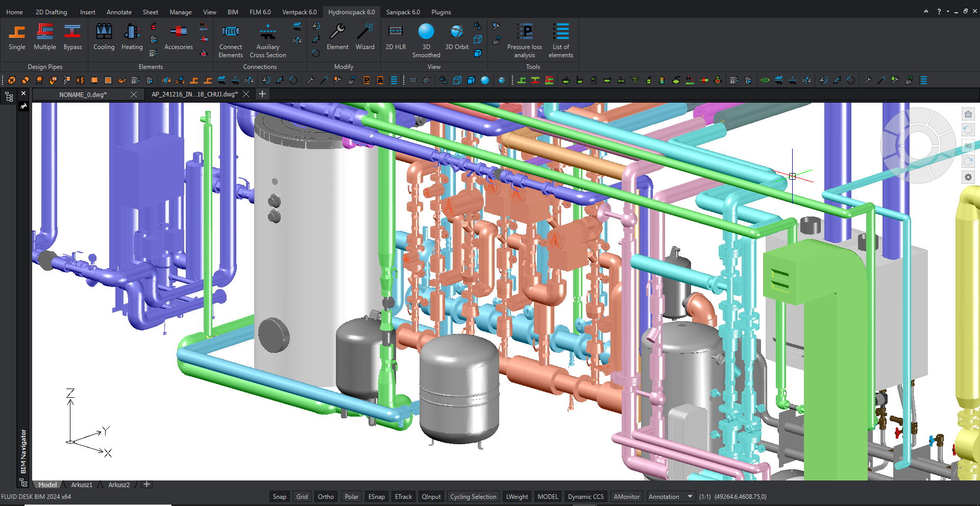Launch Pressure loss analysis
This screenshot has width=980, height=506.
click(524, 40)
